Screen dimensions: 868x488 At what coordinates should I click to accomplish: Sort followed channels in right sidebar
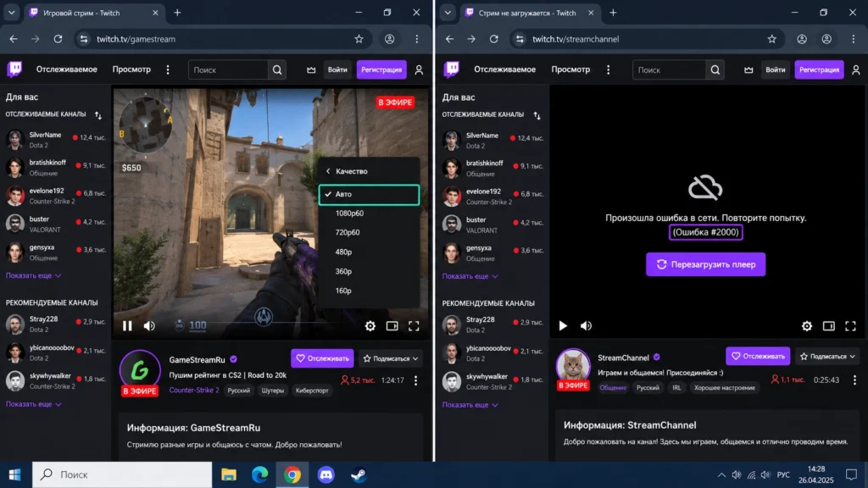(x=537, y=115)
